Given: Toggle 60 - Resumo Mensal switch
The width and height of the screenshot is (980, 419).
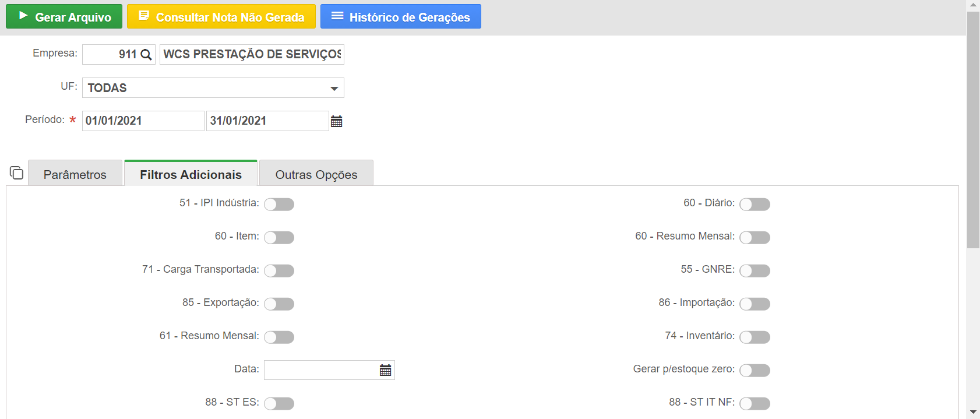Looking at the screenshot, I should tap(755, 237).
